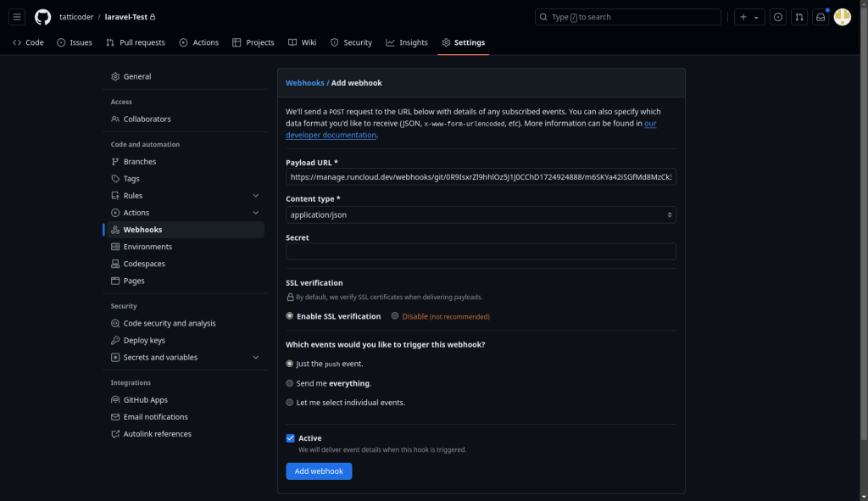868x501 pixels.
Task: Click the GitHub logo icon
Action: 42,17
